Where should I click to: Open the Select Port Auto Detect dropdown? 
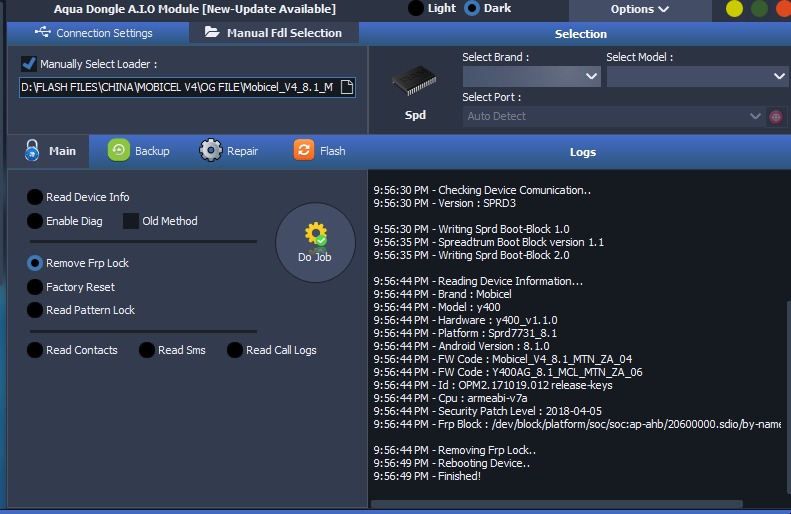point(613,117)
